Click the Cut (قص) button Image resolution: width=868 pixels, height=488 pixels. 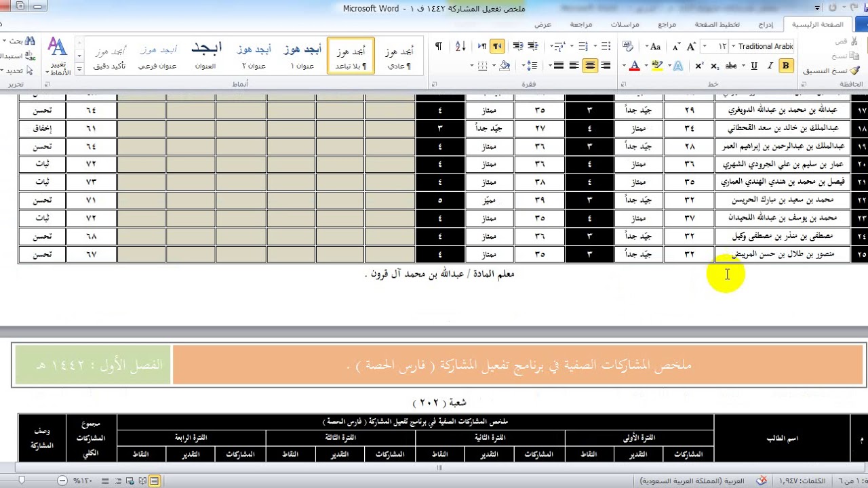pos(846,41)
